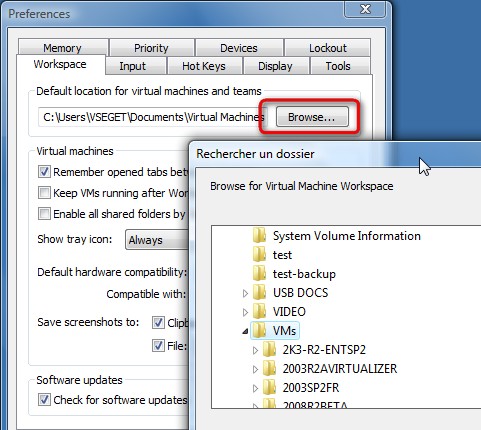Screen dimensions: 481x430
Task: Expand the VIDEO folder tree arrow
Action: (245, 312)
